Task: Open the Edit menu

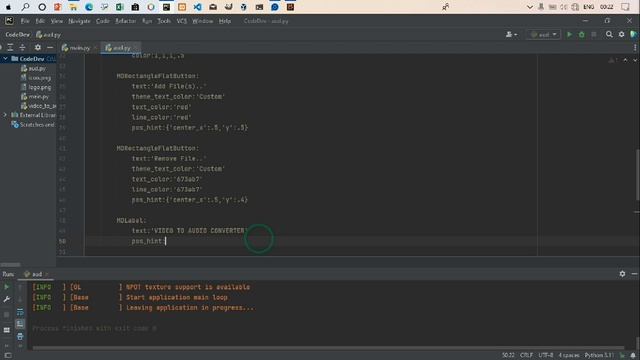Action: point(40,21)
